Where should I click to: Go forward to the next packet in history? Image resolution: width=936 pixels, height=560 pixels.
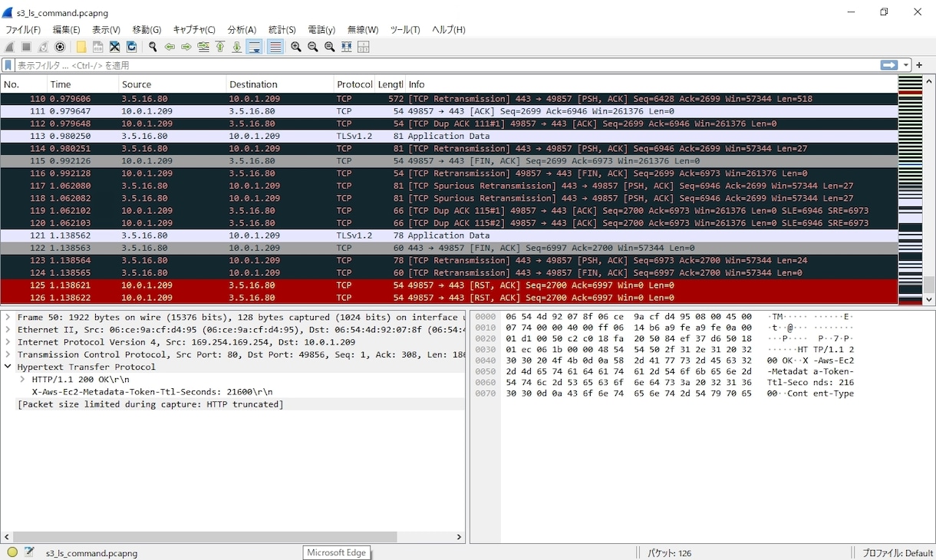(186, 47)
